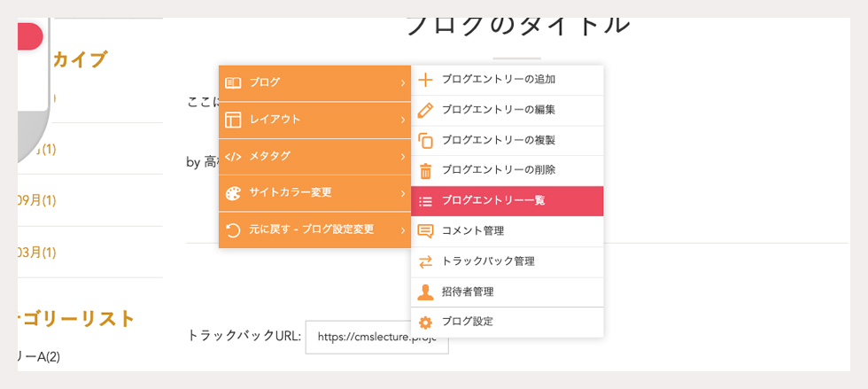The width and height of the screenshot is (868, 389).
Task: Click the gear icon for ブログ設定
Action: (425, 322)
